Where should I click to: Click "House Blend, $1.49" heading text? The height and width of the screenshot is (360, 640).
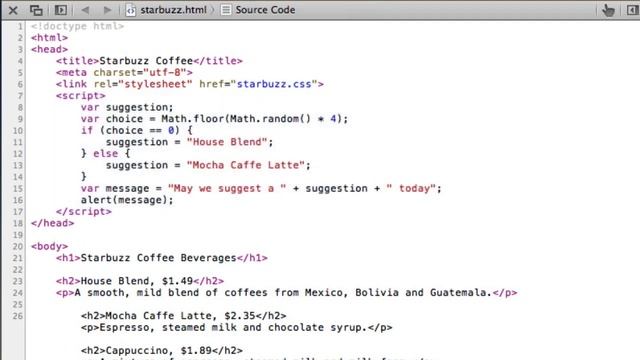coord(137,281)
